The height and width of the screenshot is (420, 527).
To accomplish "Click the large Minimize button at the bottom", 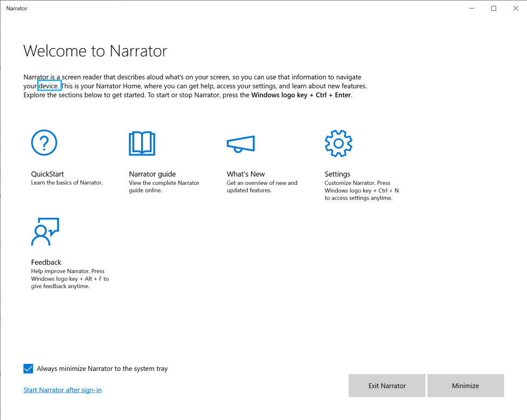I will [x=465, y=385].
